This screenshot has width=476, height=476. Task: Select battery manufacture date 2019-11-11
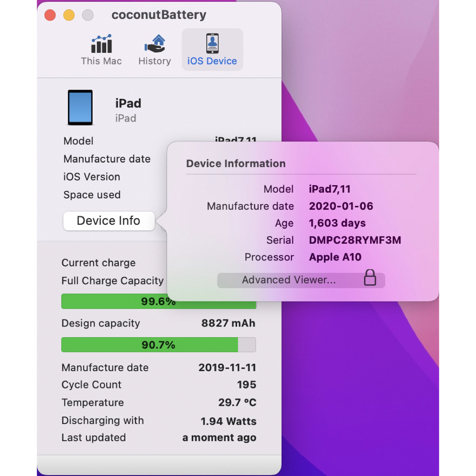(x=227, y=368)
